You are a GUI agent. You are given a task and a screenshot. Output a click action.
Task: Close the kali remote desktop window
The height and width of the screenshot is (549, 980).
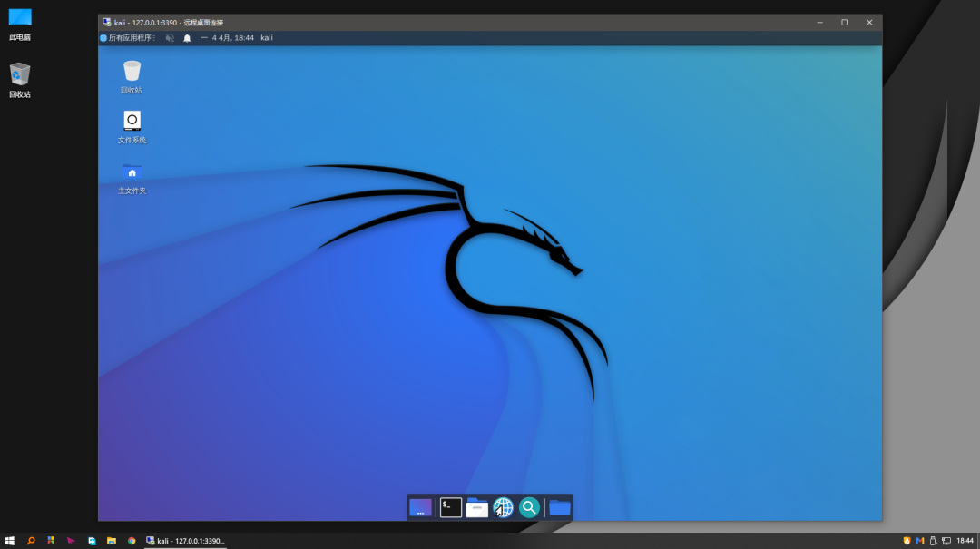click(869, 23)
